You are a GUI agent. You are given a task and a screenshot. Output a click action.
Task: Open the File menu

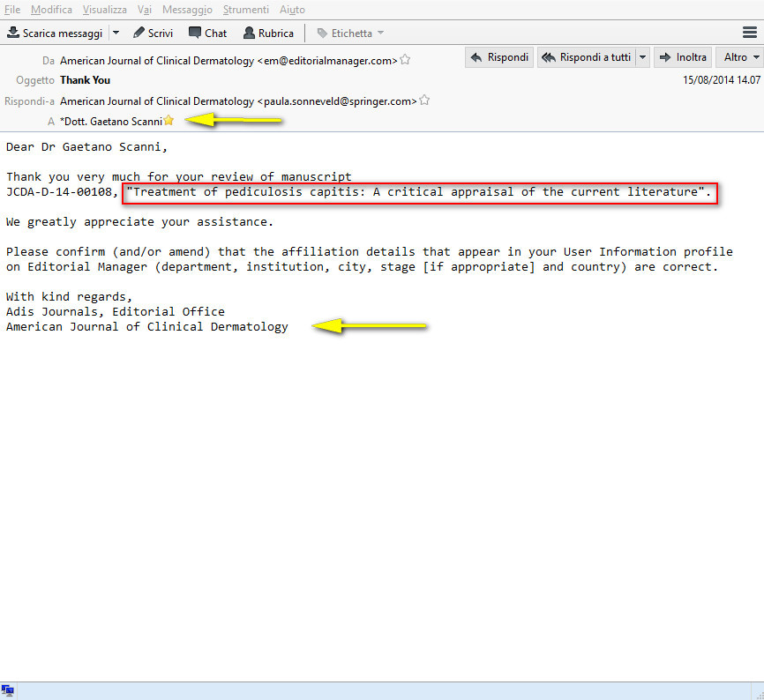pyautogui.click(x=12, y=9)
